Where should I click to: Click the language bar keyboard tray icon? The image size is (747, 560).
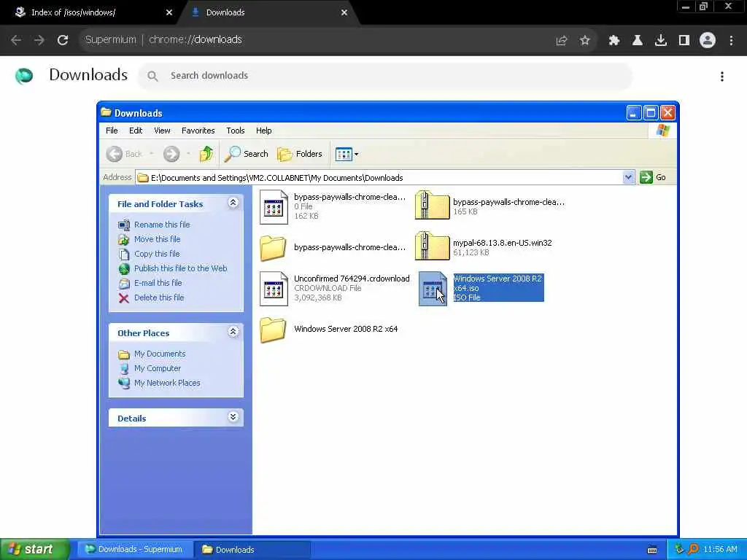(652, 550)
